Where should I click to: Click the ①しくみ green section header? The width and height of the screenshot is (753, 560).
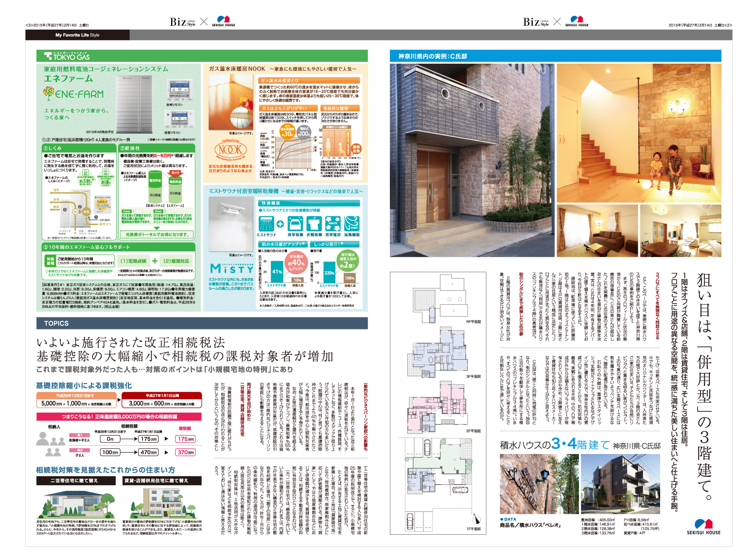tap(79, 148)
